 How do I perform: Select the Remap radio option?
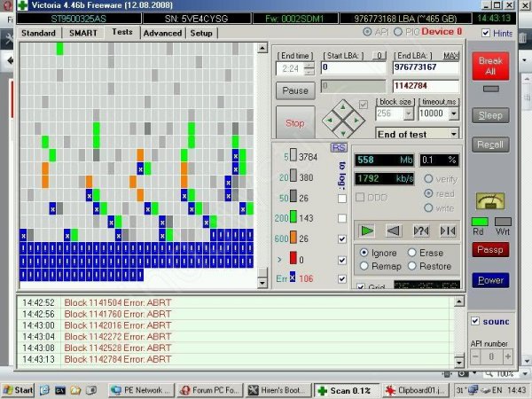[364, 266]
